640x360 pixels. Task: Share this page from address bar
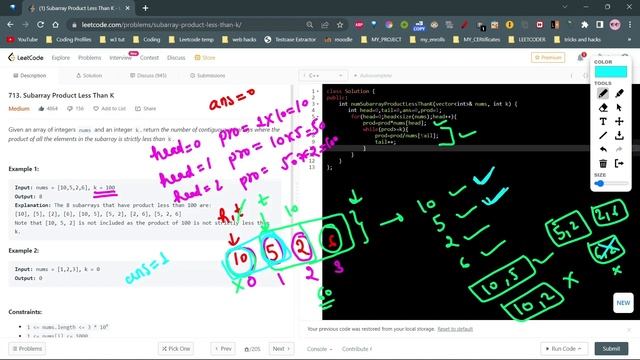pos(325,25)
